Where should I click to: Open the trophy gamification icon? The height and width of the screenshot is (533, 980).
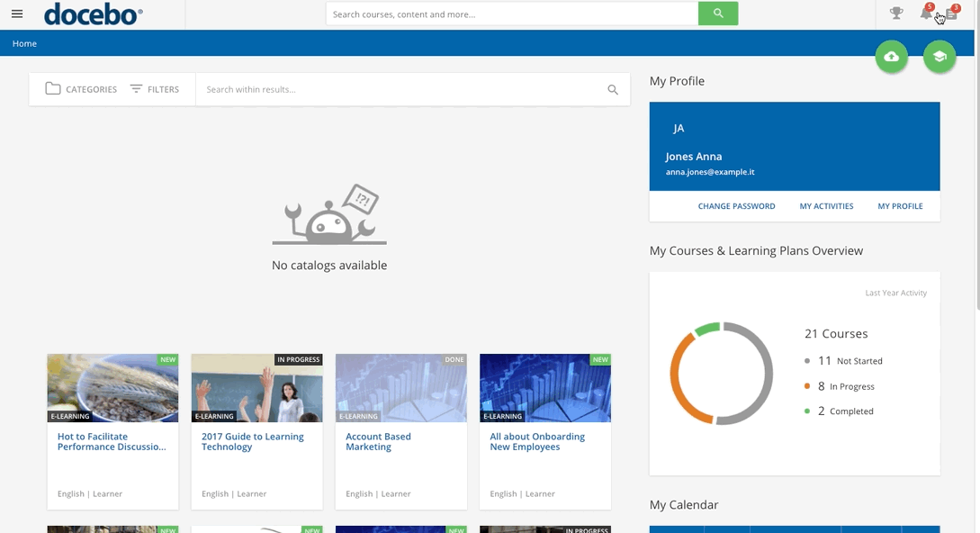[895, 14]
